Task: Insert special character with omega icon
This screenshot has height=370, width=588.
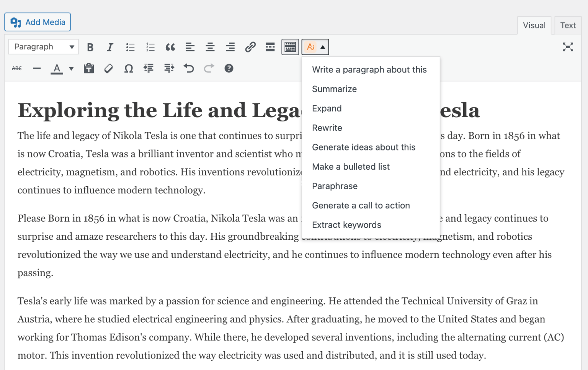Action: click(129, 69)
